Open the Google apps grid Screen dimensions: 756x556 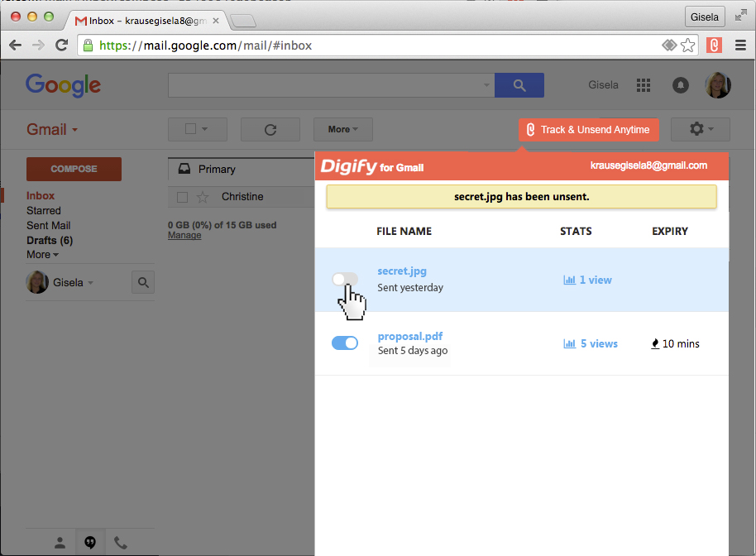644,85
